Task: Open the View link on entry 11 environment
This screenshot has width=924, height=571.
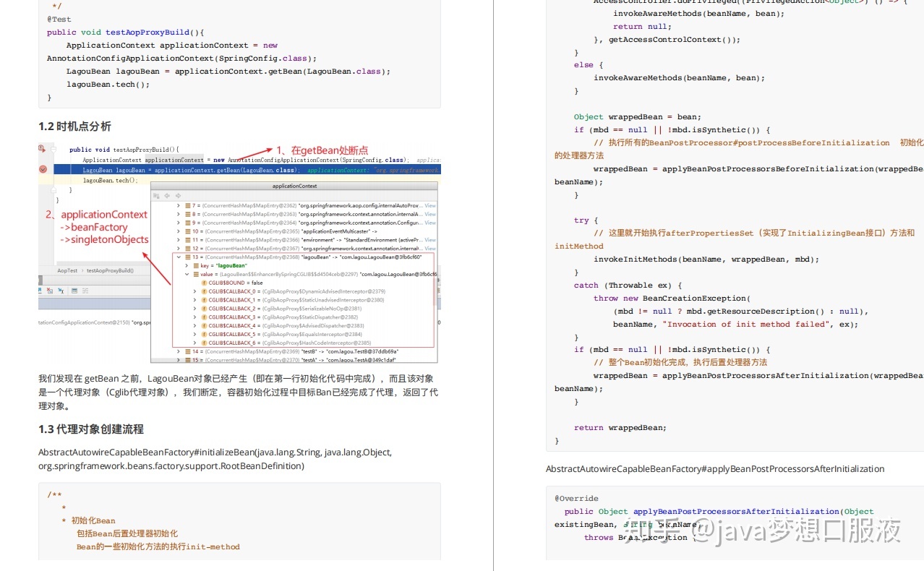Action: pyautogui.click(x=430, y=240)
